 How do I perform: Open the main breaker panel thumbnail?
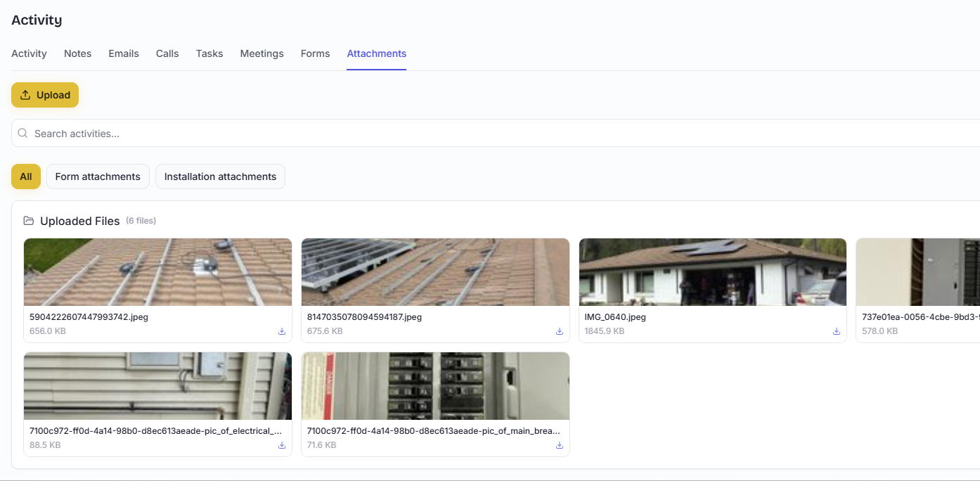point(435,386)
